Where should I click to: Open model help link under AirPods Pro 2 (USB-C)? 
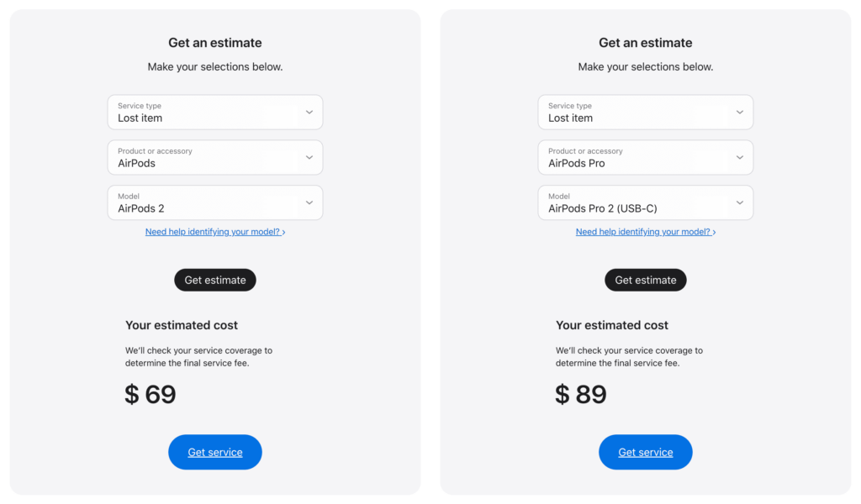click(646, 232)
